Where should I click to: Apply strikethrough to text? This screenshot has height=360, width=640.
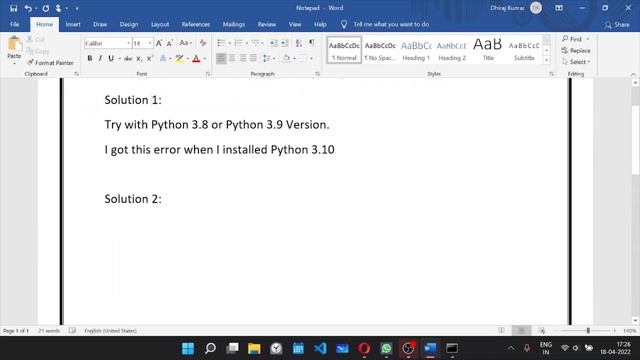coord(128,59)
